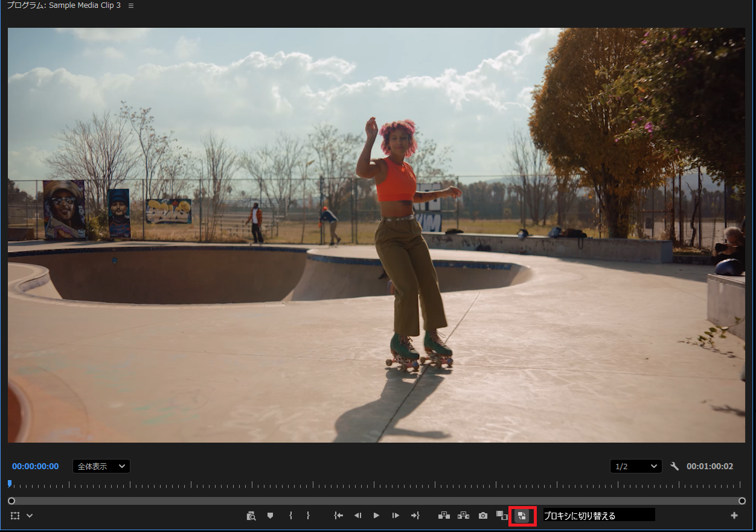Viewport: 756px width, 532px height.
Task: Go to In point
Action: (x=339, y=516)
